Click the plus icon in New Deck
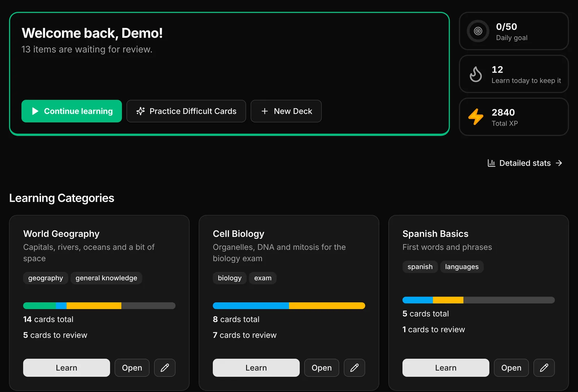Viewport: 578px width, 392px height. [265, 111]
